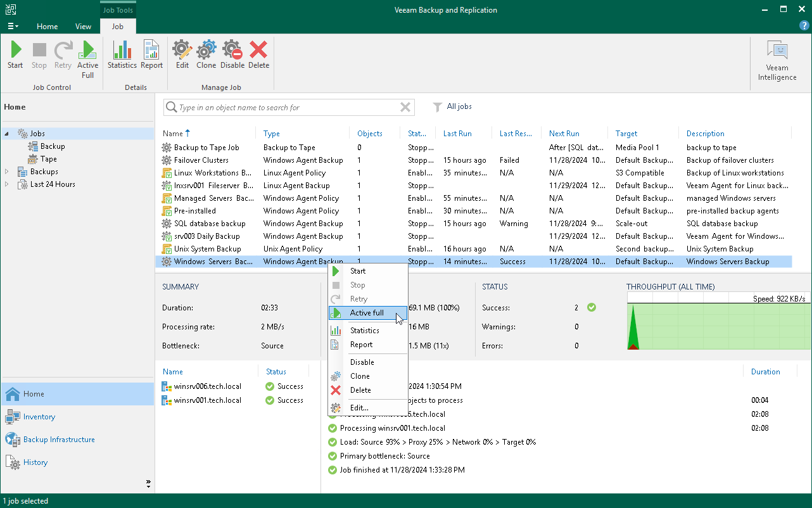The image size is (812, 508).
Task: Click the Start icon in context menu
Action: point(336,271)
